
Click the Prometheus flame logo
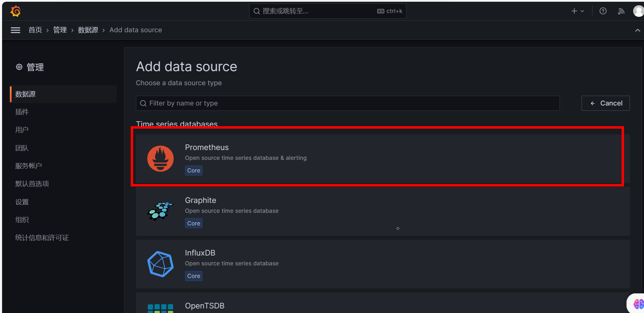pyautogui.click(x=160, y=158)
